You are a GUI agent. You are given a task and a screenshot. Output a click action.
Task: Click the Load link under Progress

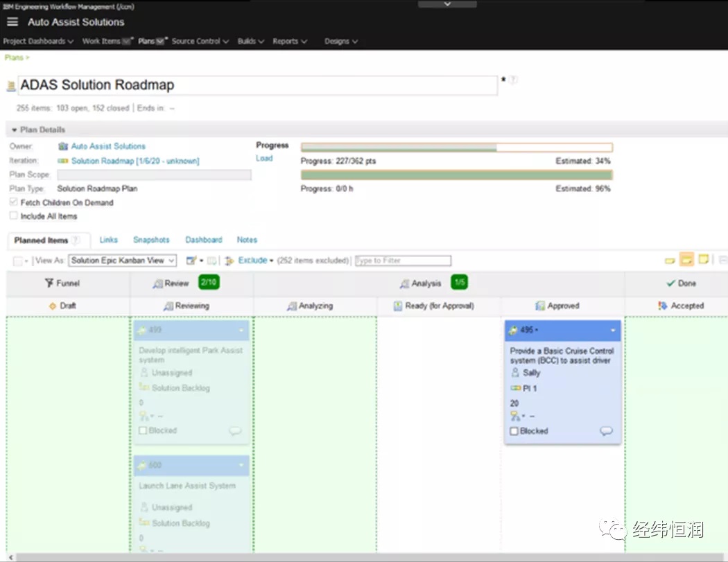(x=264, y=158)
